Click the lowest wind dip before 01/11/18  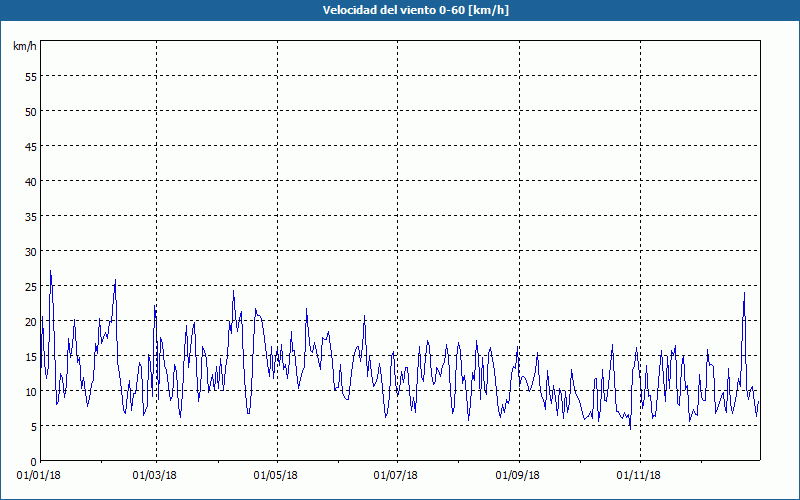tap(630, 429)
